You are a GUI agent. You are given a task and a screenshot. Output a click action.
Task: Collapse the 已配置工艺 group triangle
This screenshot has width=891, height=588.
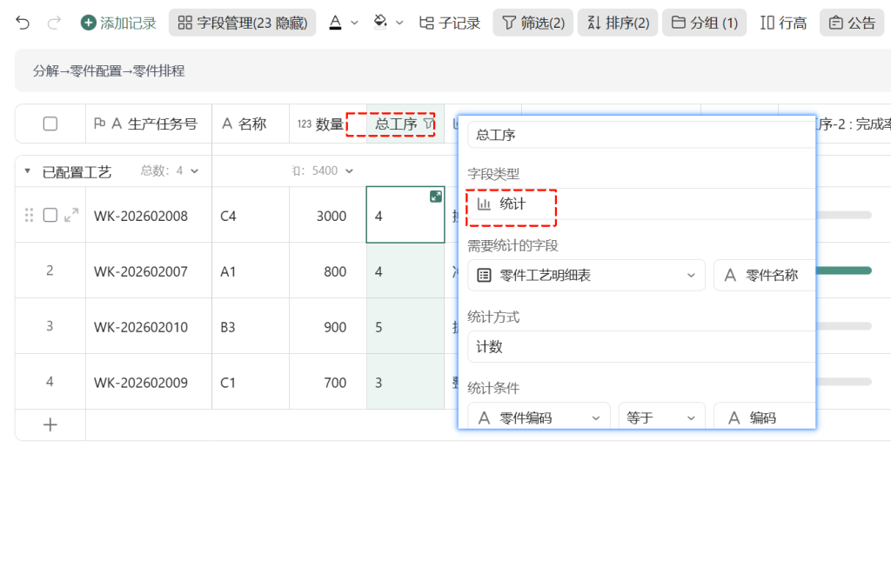[x=27, y=171]
